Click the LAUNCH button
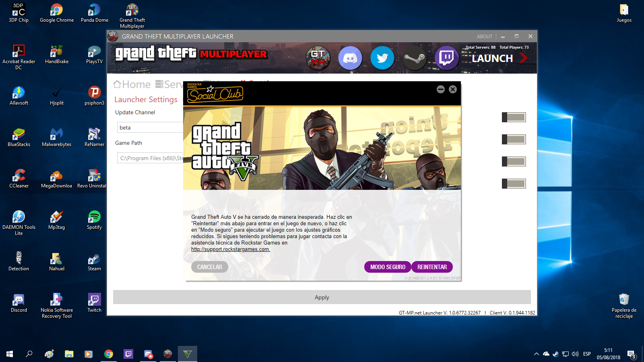Image resolution: width=644 pixels, height=362 pixels. [x=500, y=58]
